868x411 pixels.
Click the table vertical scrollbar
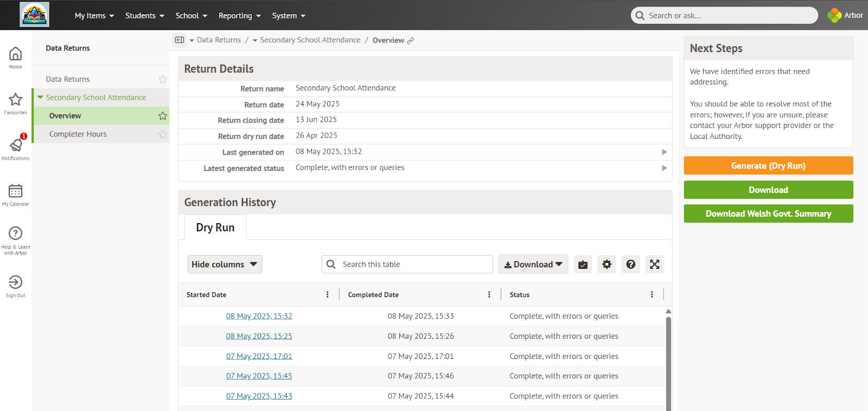click(668, 358)
